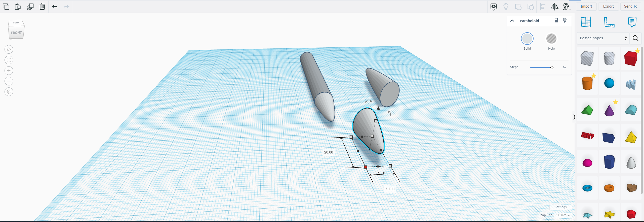
Task: Pick the blue Polygon shape
Action: (x=609, y=162)
